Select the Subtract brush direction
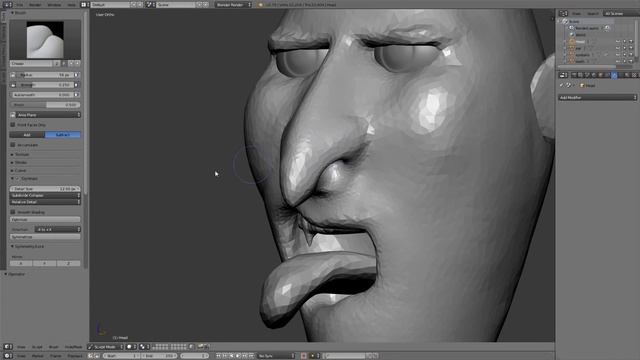Screen dimensions: 640x360 (x=62, y=135)
